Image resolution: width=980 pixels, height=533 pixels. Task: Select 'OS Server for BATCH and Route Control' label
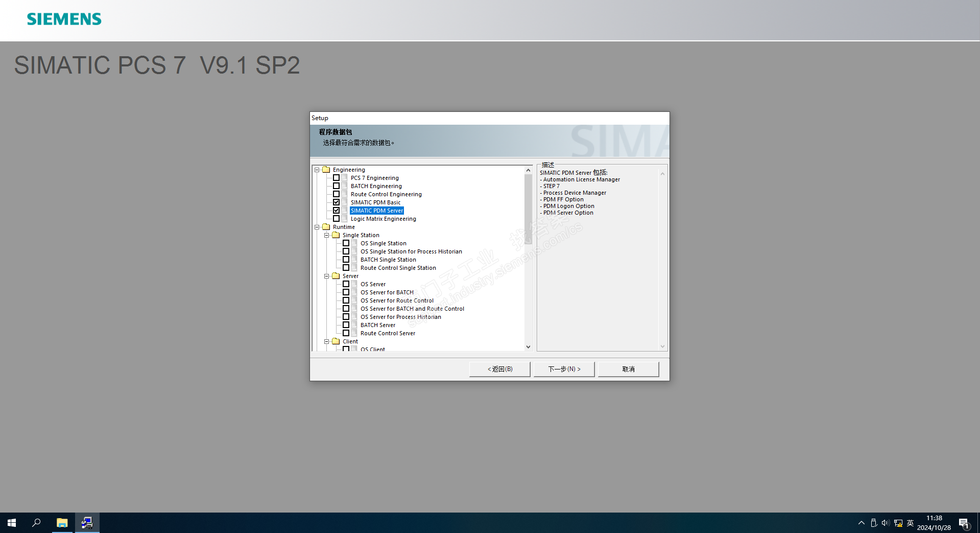pyautogui.click(x=413, y=309)
